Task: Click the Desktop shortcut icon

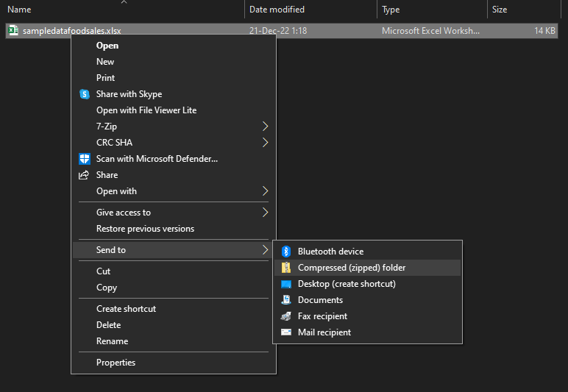Action: click(286, 284)
